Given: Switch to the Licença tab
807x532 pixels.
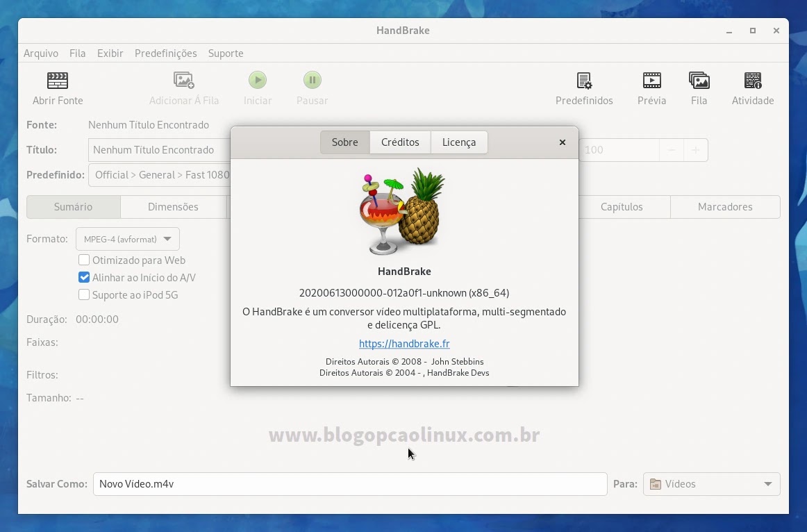Looking at the screenshot, I should coord(459,142).
